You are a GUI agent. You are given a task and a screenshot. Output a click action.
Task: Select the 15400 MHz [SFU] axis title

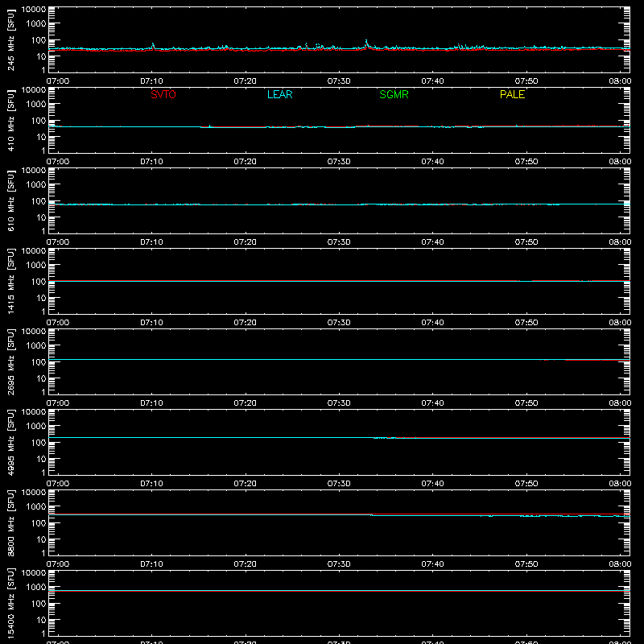[10, 603]
